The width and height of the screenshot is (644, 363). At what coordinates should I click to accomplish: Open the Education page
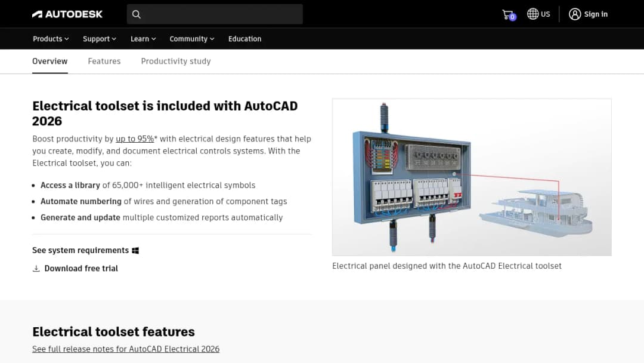[x=245, y=39]
